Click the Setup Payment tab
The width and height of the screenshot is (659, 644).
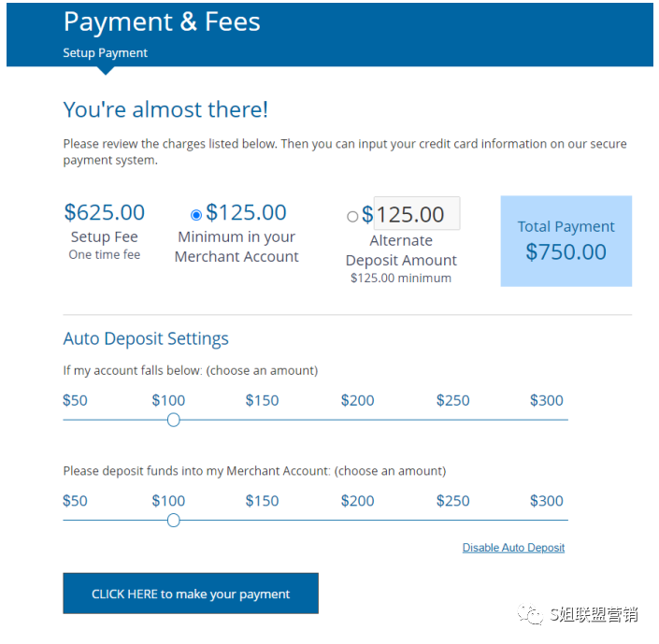tap(106, 53)
